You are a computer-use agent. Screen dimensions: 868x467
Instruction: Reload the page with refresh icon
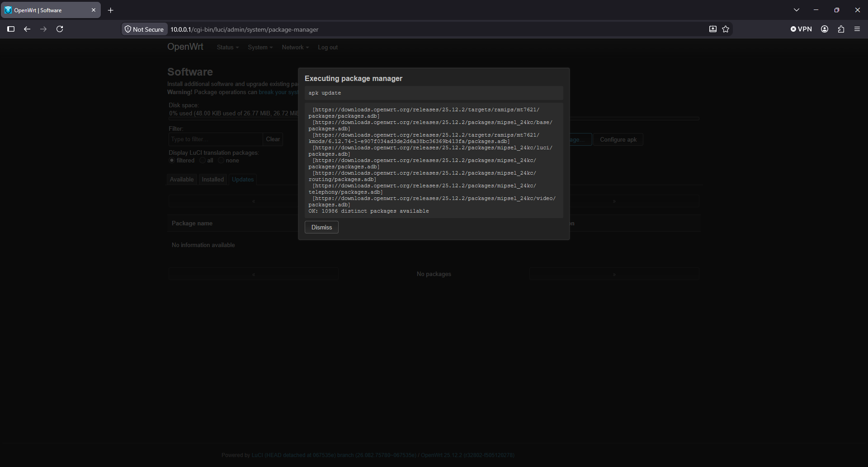(x=60, y=29)
